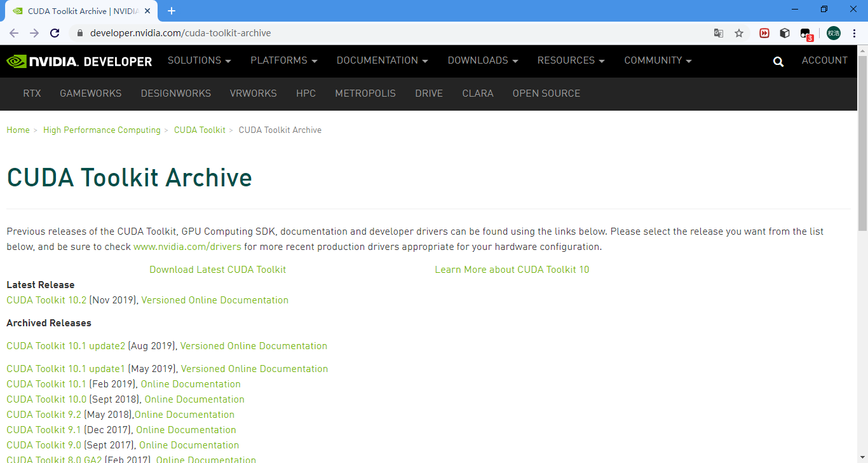
Task: Expand the RESOURCES dropdown menu
Action: click(x=571, y=60)
